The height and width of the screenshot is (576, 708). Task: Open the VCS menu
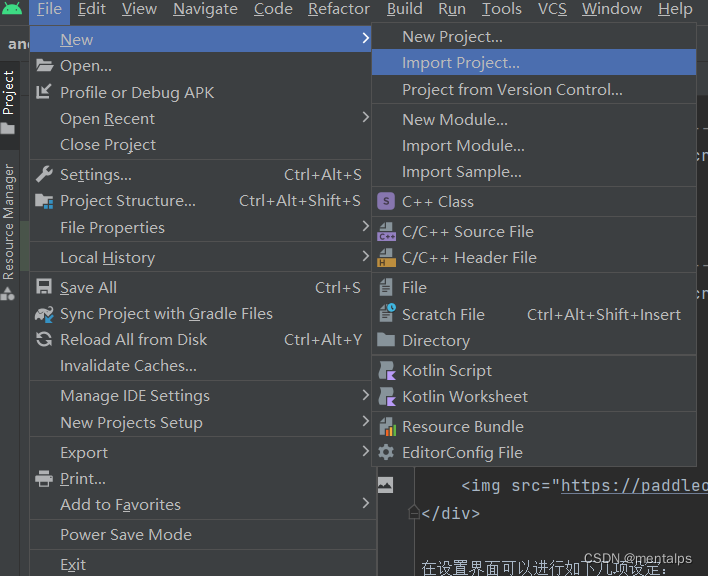pyautogui.click(x=552, y=9)
